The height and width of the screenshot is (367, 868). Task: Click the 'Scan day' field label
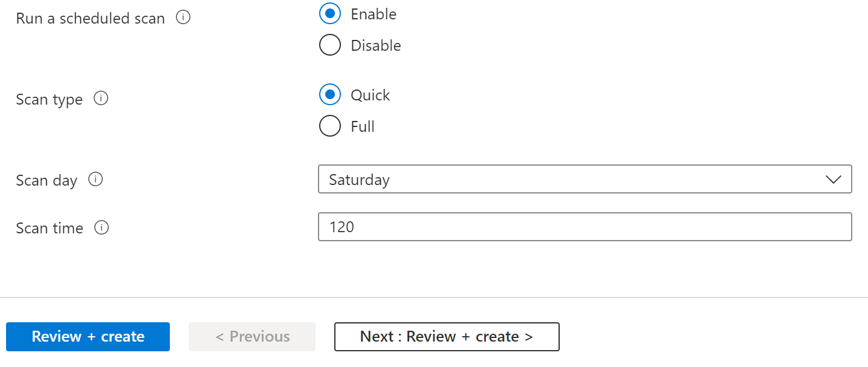point(47,180)
